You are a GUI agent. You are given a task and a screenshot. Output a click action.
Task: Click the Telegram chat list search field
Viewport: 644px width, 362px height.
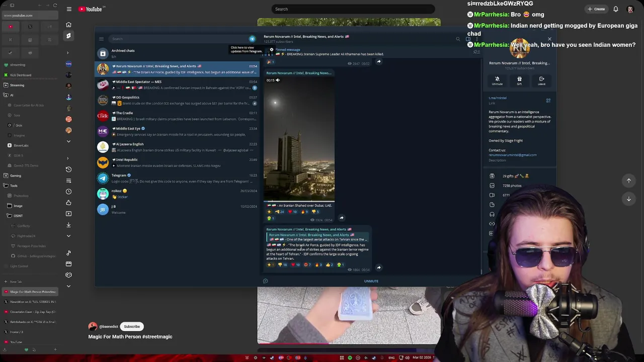179,39
